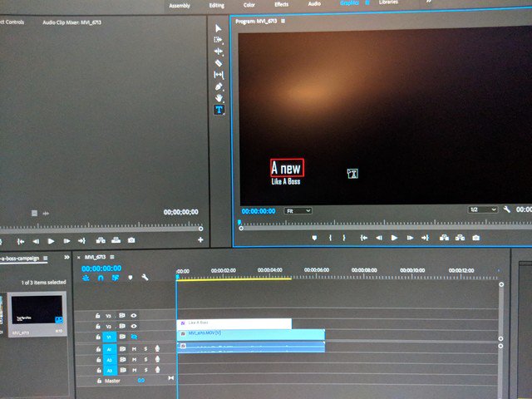Screen dimensions: 532x399
Task: Select the Type tool
Action: [x=219, y=110]
